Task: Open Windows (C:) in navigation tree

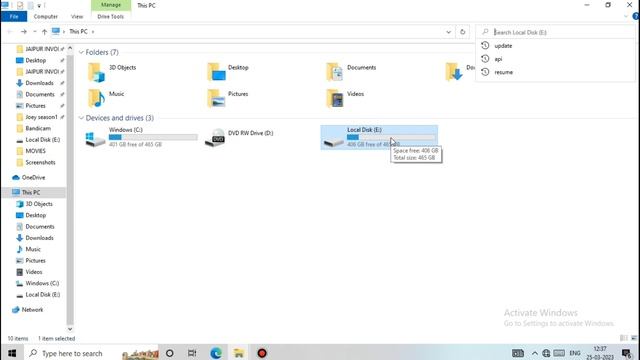Action: [x=42, y=283]
